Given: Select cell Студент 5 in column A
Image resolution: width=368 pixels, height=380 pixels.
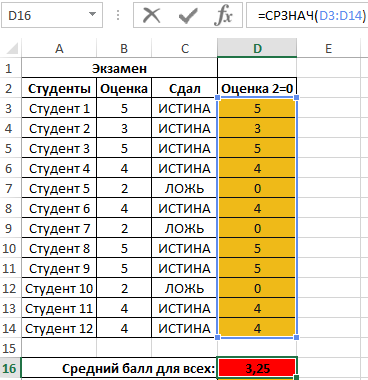Looking at the screenshot, I should click(x=59, y=188).
